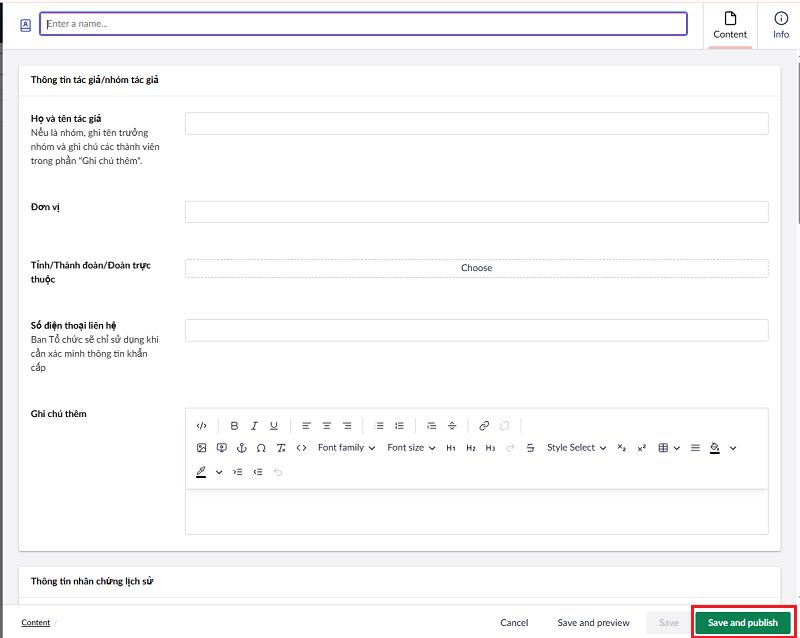Expand the Style Select dropdown
The image size is (800, 638).
[x=576, y=448]
